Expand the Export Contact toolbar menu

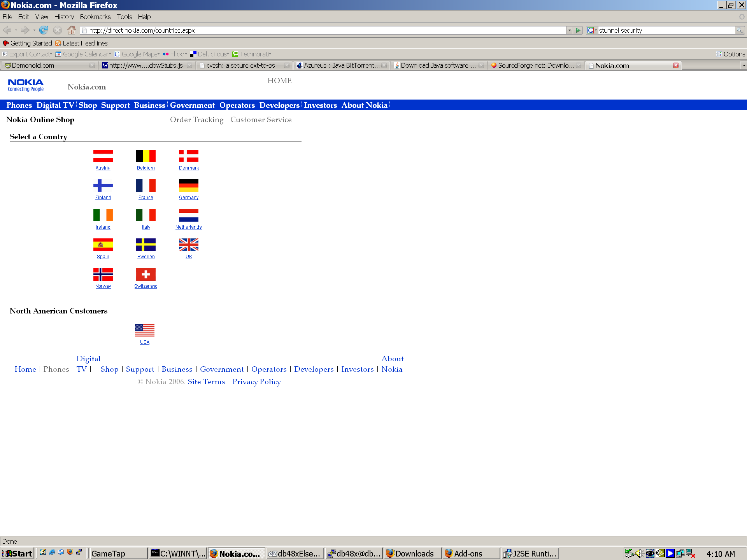pos(27,54)
